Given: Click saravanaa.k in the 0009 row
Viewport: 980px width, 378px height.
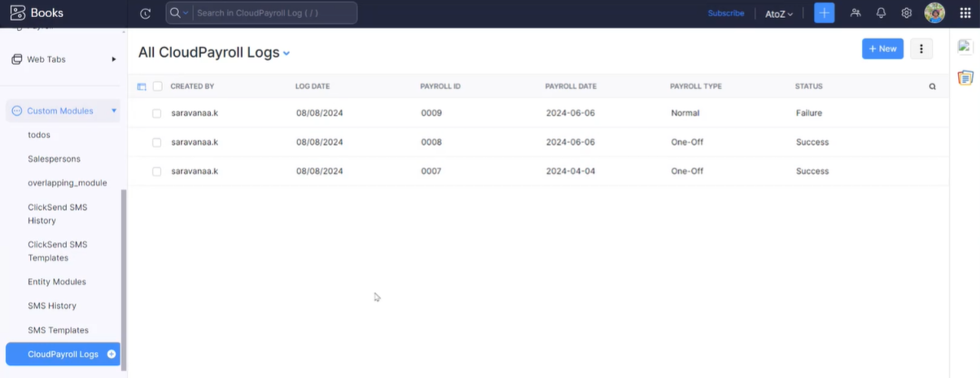Looking at the screenshot, I should 195,113.
